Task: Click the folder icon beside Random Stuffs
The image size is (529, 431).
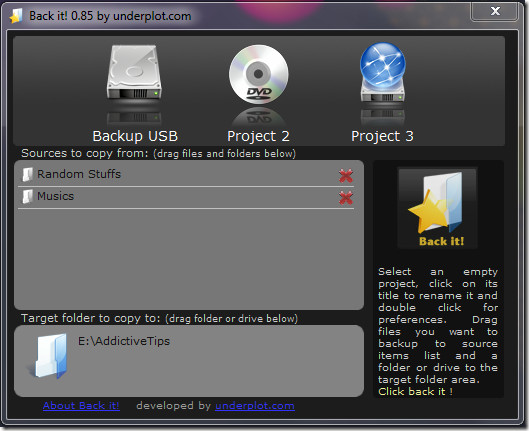Action: pos(27,174)
